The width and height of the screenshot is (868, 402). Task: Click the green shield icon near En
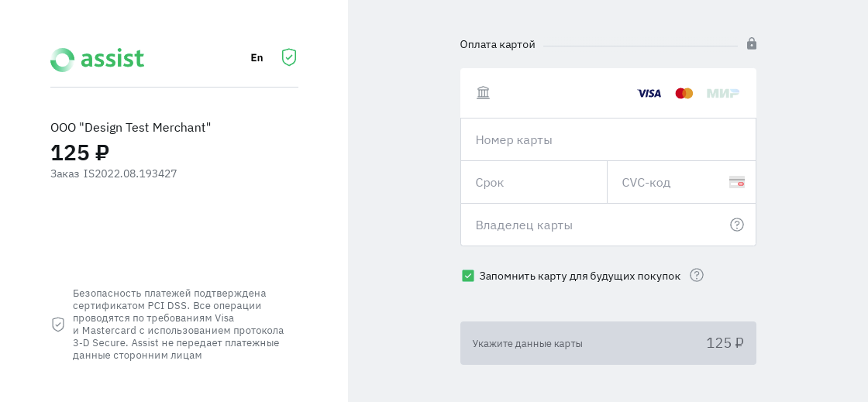tap(289, 57)
